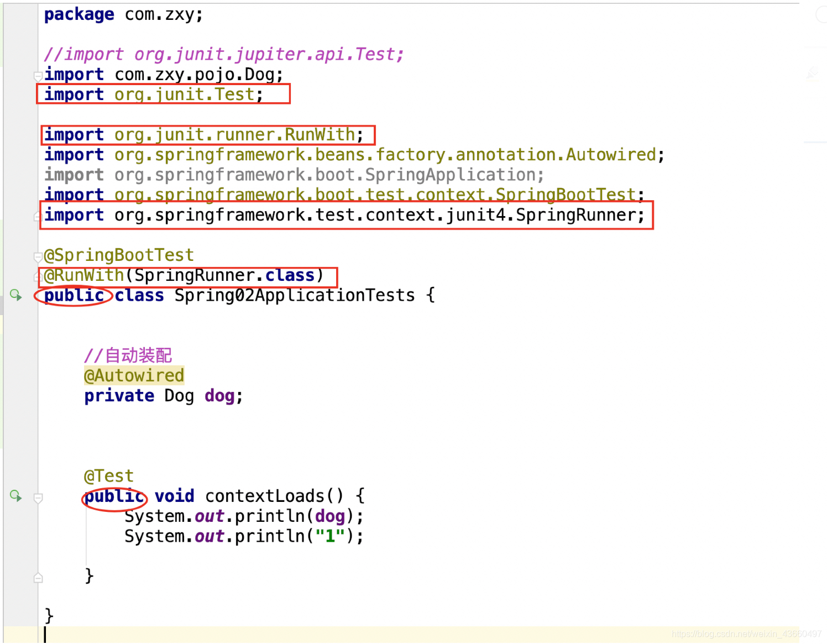Click the highlighted @Autowired annotation

[x=134, y=376]
